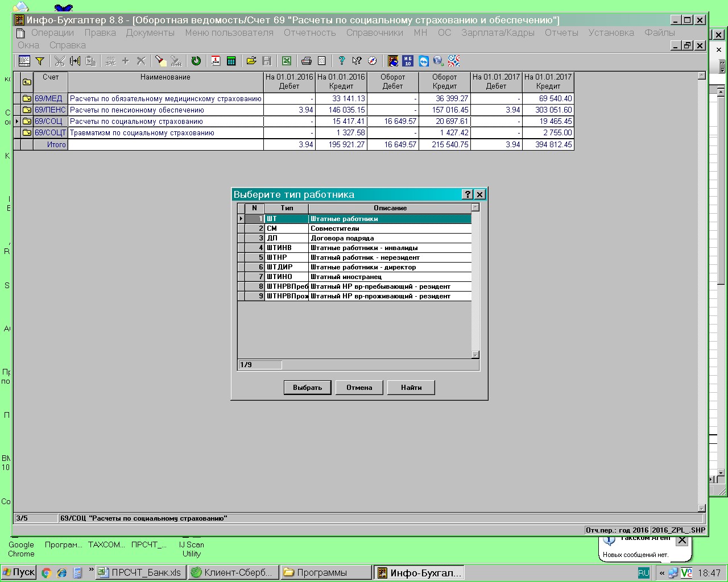
Task: Click the folder icon of row 69/МЕД
Action: tap(27, 98)
